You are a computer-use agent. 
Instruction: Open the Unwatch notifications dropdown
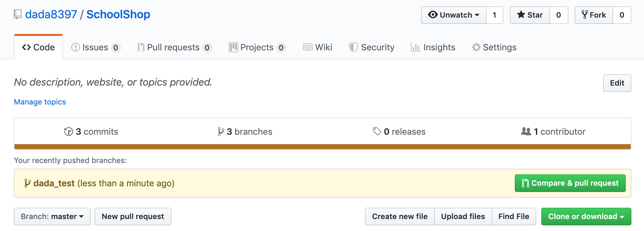pos(454,15)
